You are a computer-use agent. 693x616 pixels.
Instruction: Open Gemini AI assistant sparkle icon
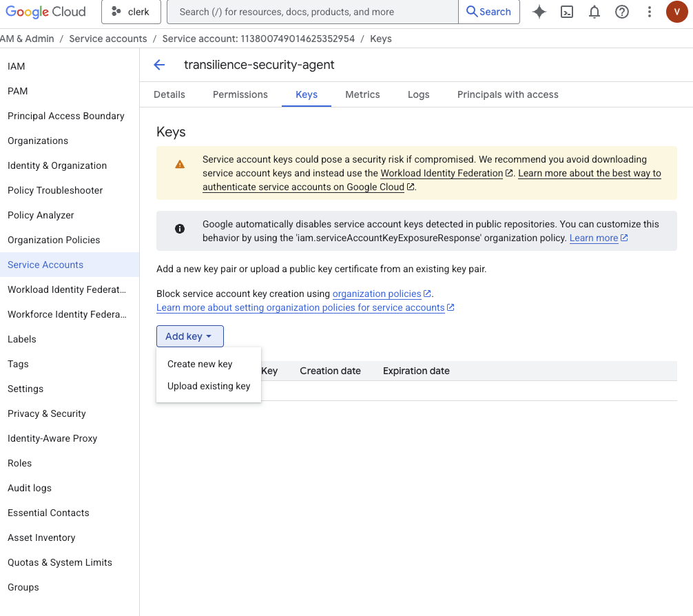coord(539,12)
